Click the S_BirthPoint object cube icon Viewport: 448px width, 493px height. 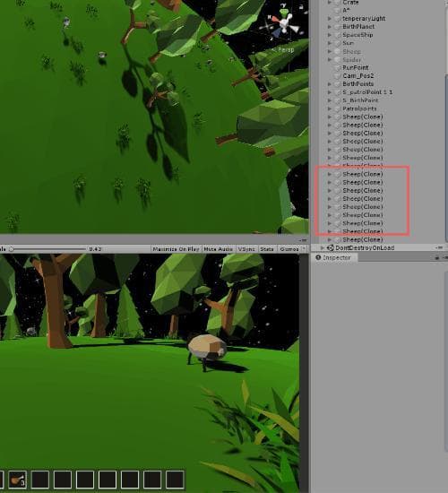337,100
